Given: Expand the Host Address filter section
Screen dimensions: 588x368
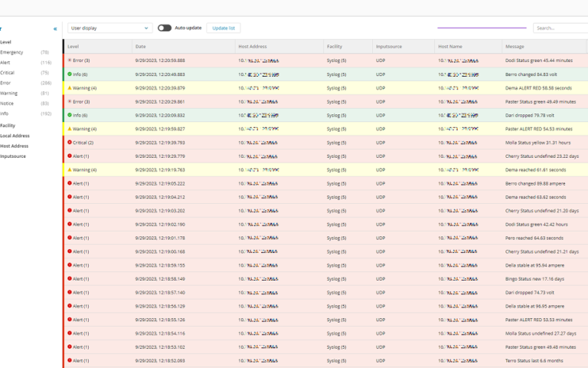Looking at the screenshot, I should pos(14,146).
